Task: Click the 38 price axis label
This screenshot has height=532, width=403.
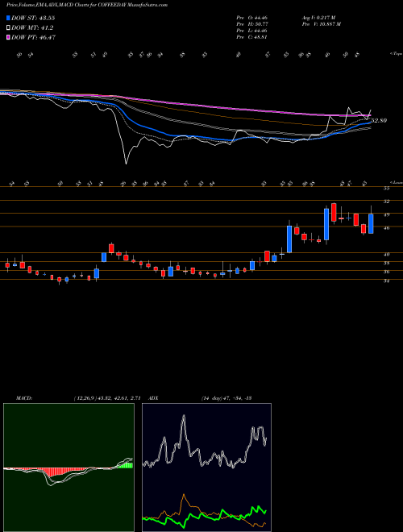Action: [386, 263]
